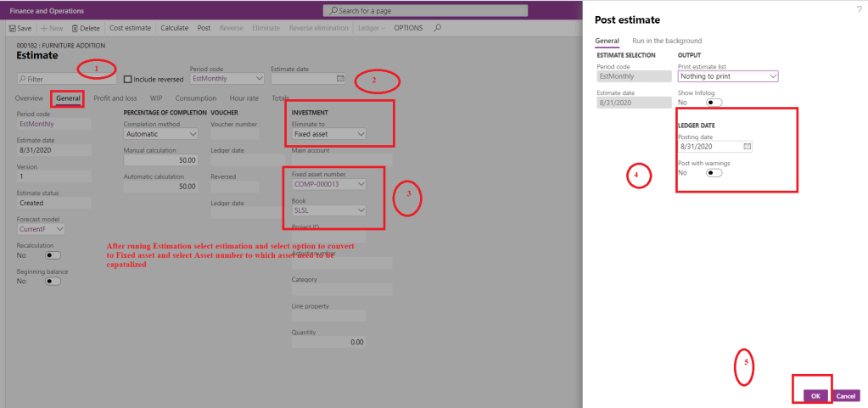Toggle the Recalculation switch
Viewport: 868px width, 408px height.
pyautogui.click(x=53, y=254)
